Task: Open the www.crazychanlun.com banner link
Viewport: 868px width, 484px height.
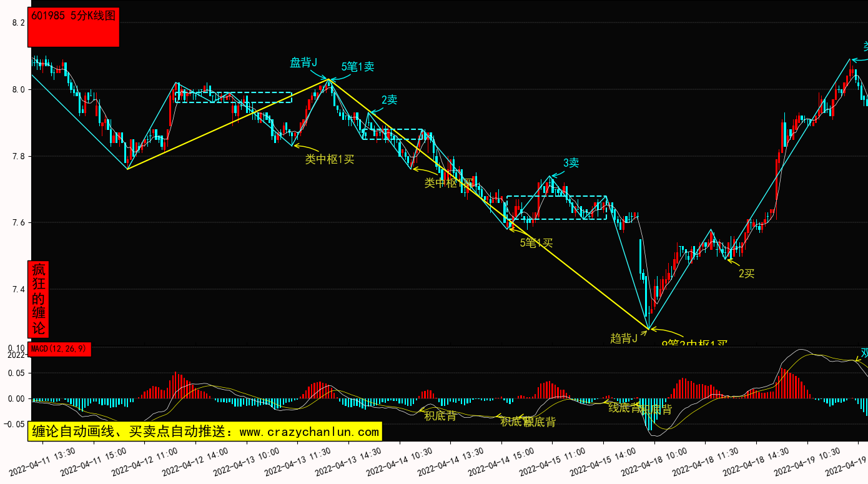Action: pos(204,432)
